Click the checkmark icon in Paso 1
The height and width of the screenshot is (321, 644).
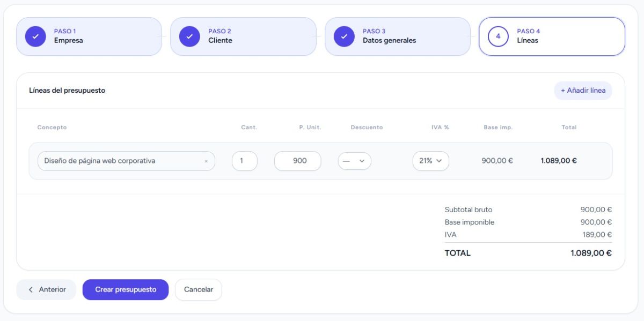tap(35, 36)
